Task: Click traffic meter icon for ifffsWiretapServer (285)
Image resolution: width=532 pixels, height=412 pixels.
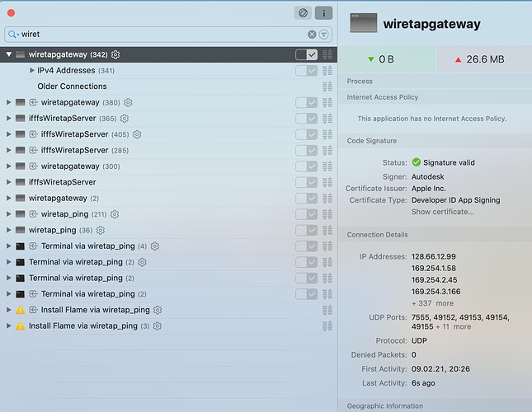Action: point(327,150)
